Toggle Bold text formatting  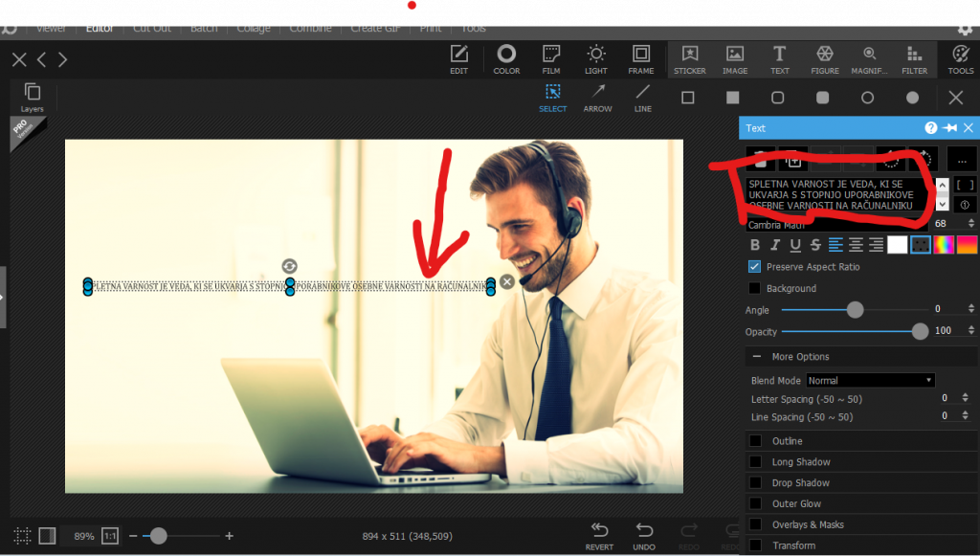point(755,245)
